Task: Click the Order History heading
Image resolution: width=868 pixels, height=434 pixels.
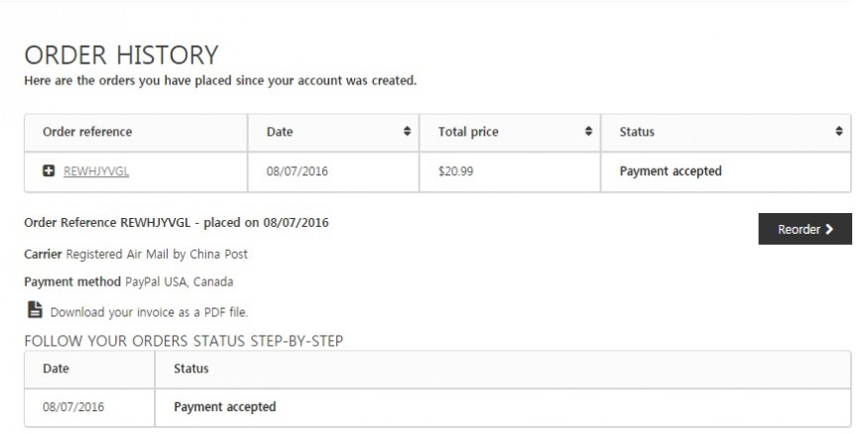Action: [121, 54]
